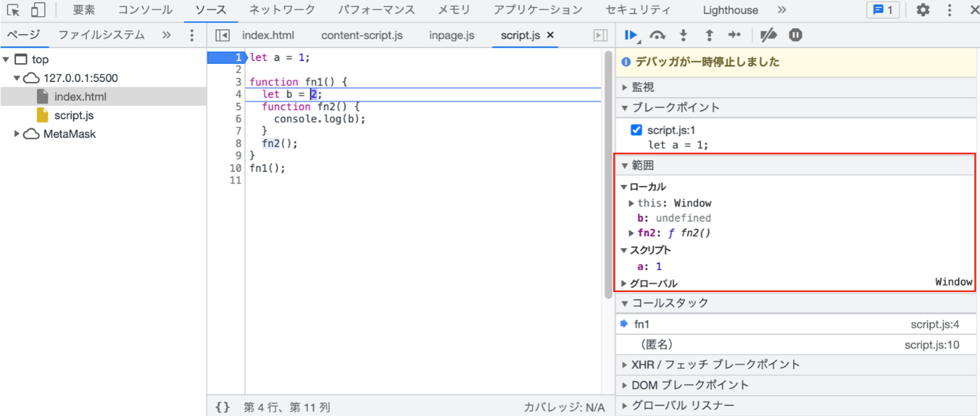
Task: Click console.log(b); on line 6
Action: 320,118
